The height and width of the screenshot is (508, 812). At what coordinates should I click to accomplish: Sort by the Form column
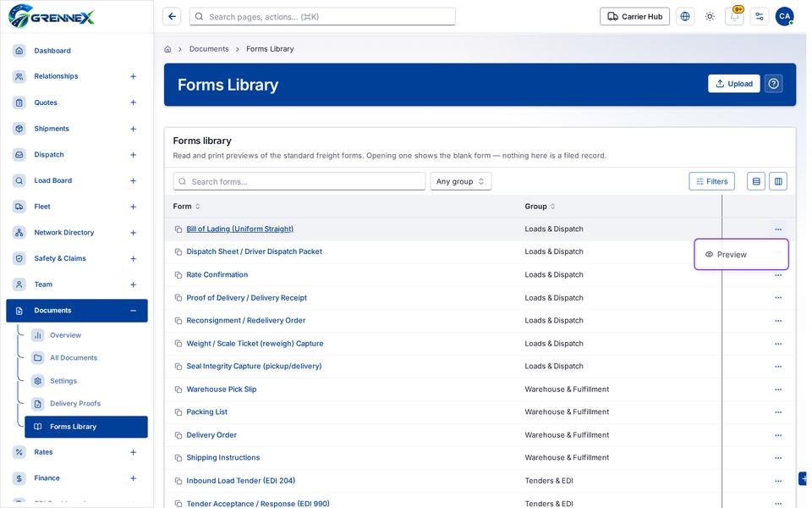tap(186, 207)
